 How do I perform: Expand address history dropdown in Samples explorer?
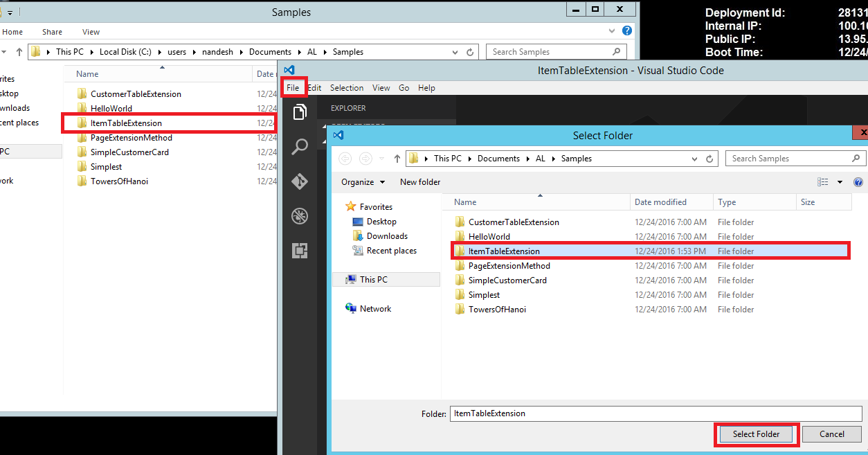tap(455, 52)
